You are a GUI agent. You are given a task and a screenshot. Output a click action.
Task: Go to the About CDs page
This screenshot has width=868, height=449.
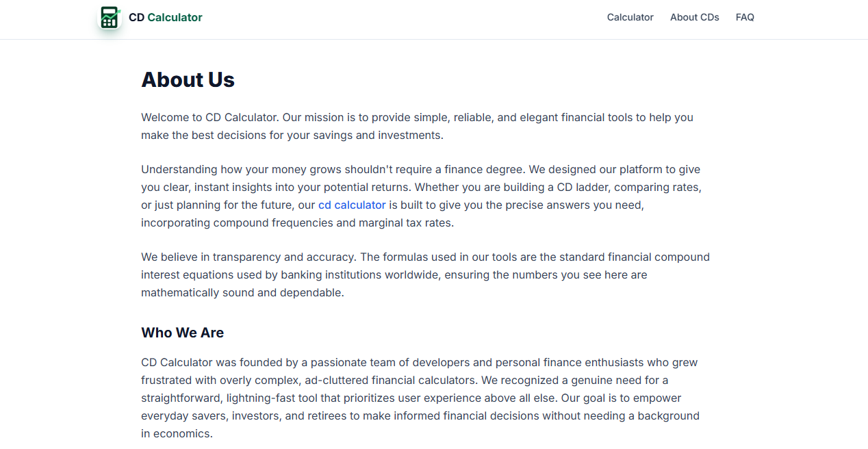(x=694, y=17)
